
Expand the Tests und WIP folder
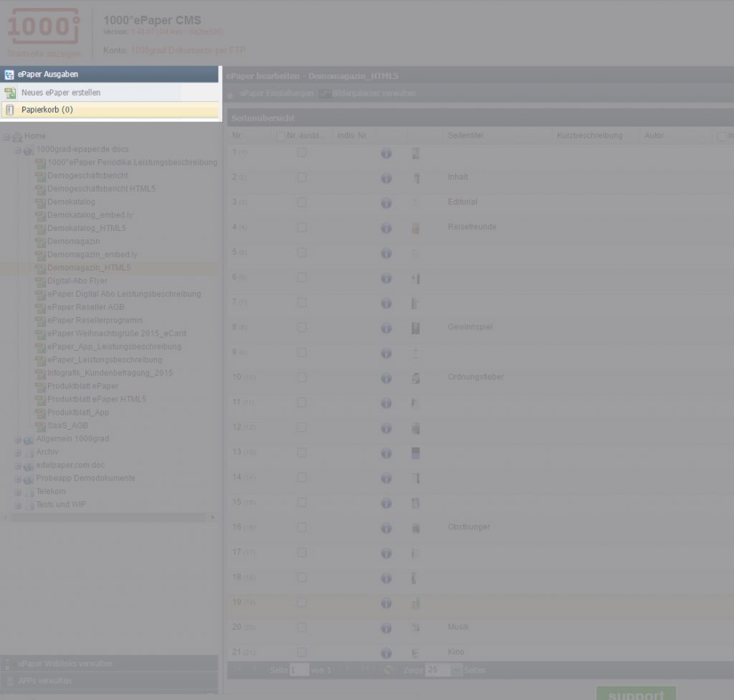[x=18, y=506]
